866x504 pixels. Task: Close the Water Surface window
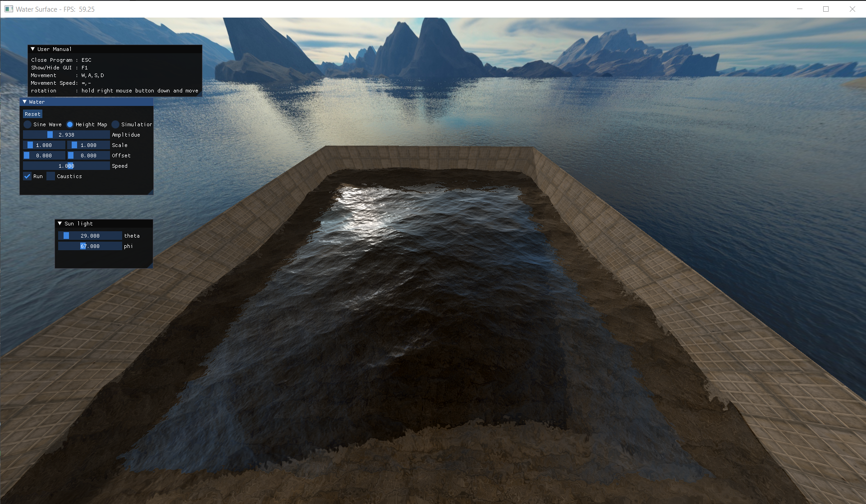(852, 9)
